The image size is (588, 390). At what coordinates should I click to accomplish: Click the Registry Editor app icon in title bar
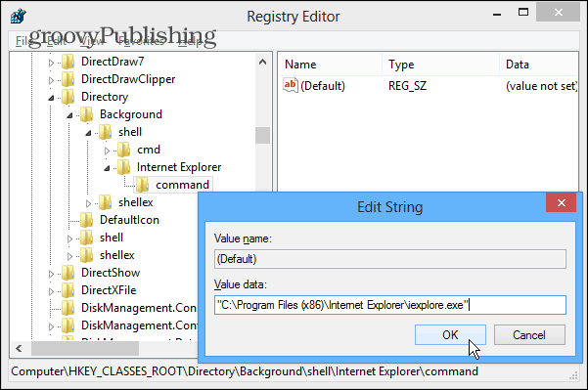pos(18,16)
